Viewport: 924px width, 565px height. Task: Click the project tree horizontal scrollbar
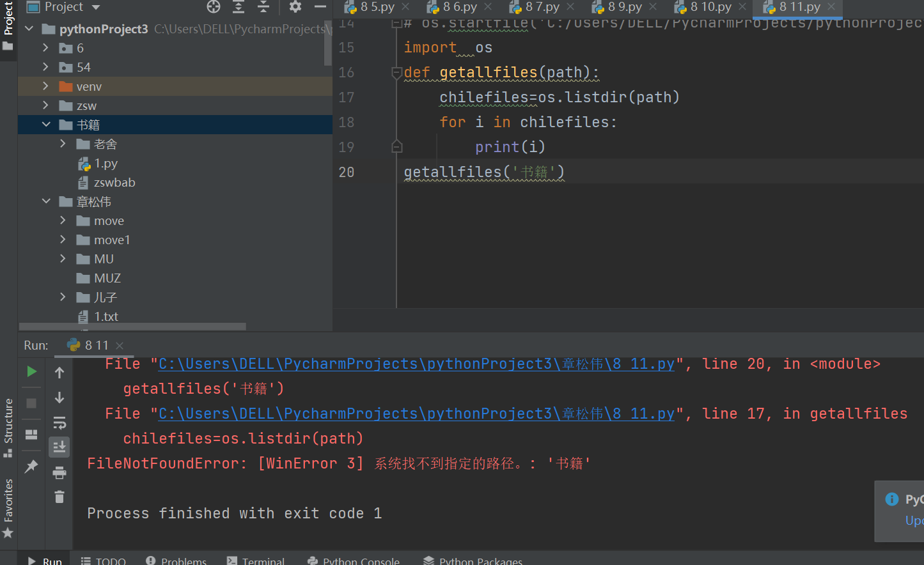click(x=132, y=327)
